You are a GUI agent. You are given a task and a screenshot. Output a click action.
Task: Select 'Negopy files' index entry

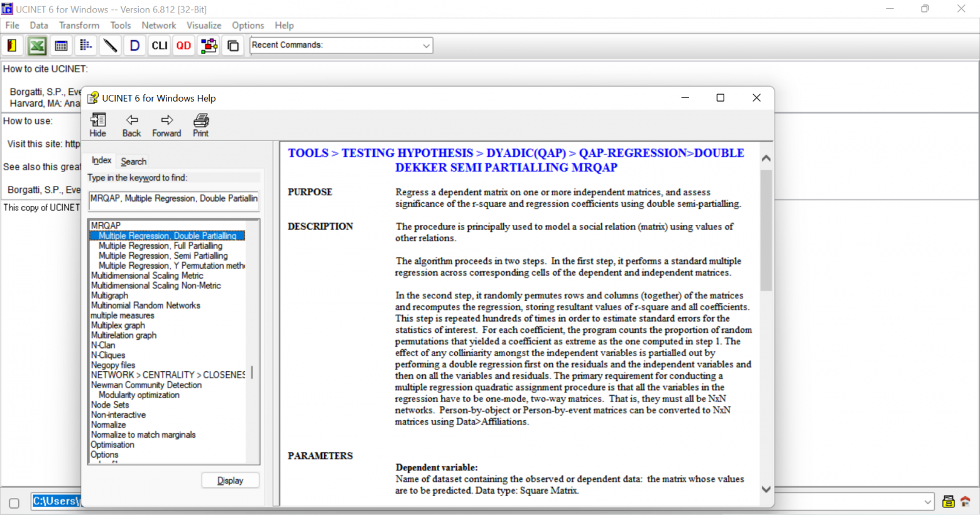click(x=113, y=366)
